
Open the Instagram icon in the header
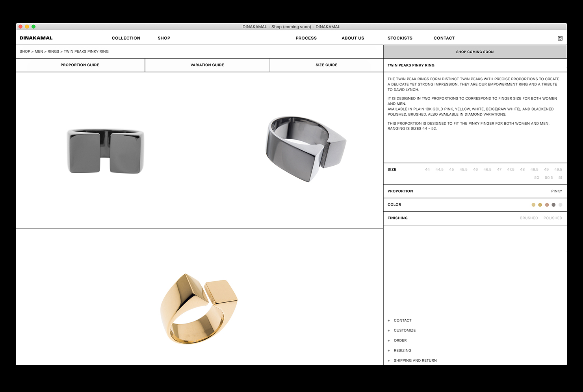pos(560,38)
